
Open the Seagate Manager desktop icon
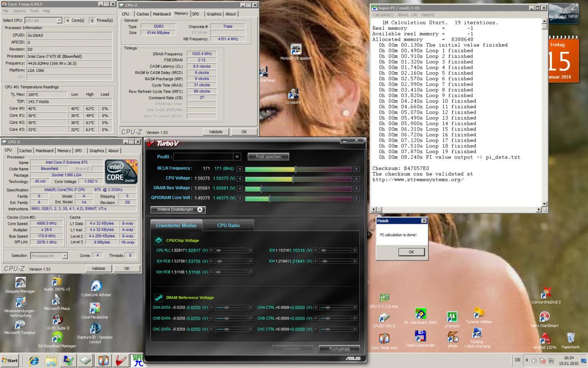[x=20, y=284]
